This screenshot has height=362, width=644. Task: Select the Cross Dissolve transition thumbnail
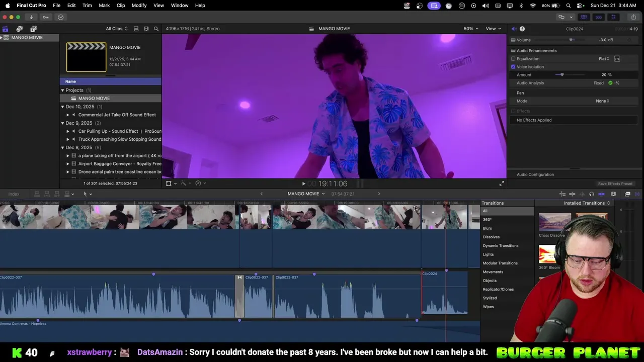(x=554, y=222)
